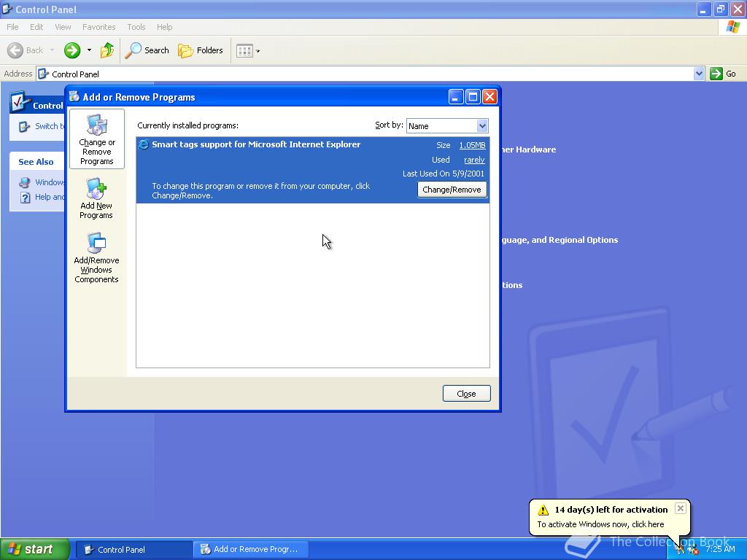
Task: Open Add/Remove Windows Components
Action: tap(96, 258)
